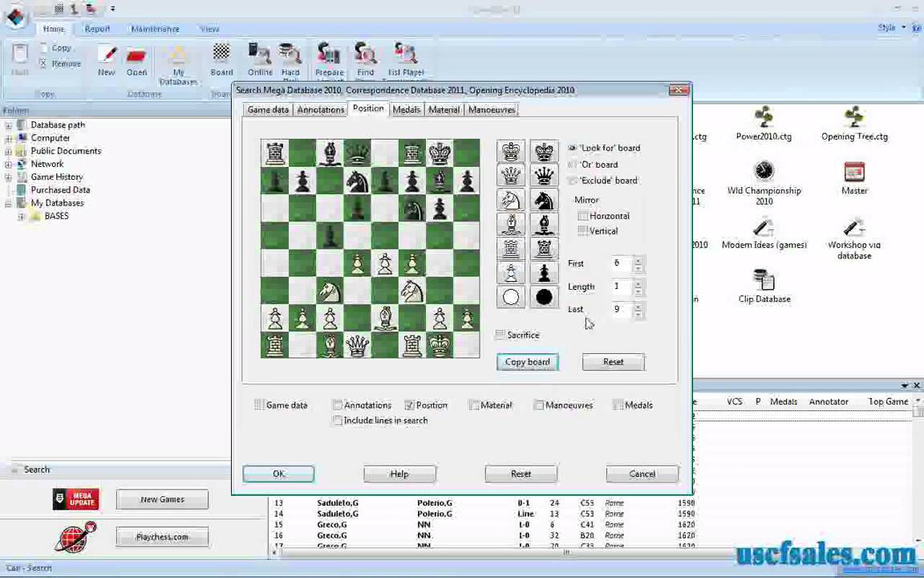Image resolution: width=924 pixels, height=578 pixels.
Task: Click the New database icon in ribbon
Action: 107,60
